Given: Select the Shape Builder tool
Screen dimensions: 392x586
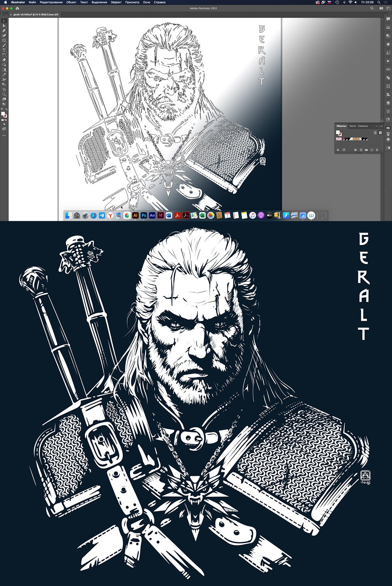Looking at the screenshot, I should (x=4, y=65).
